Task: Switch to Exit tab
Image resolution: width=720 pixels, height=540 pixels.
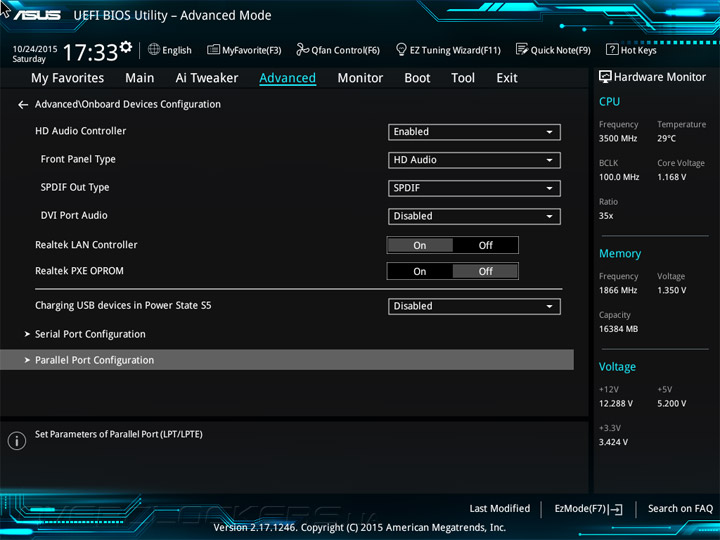Action: pyautogui.click(x=506, y=78)
